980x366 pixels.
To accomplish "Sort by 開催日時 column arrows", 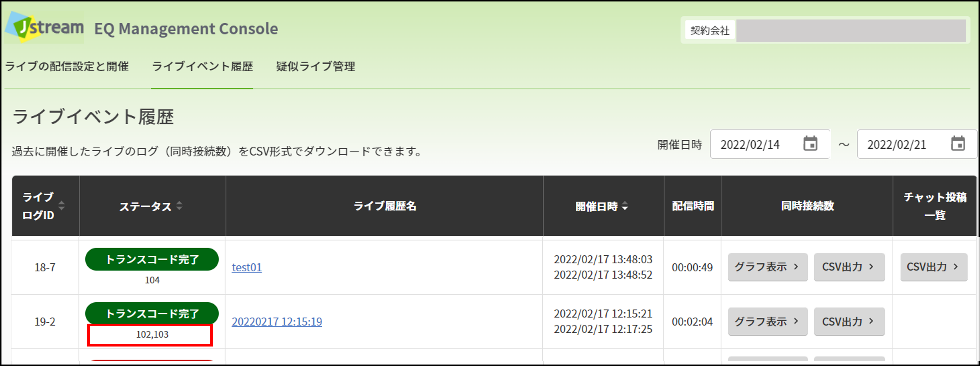I will point(625,206).
